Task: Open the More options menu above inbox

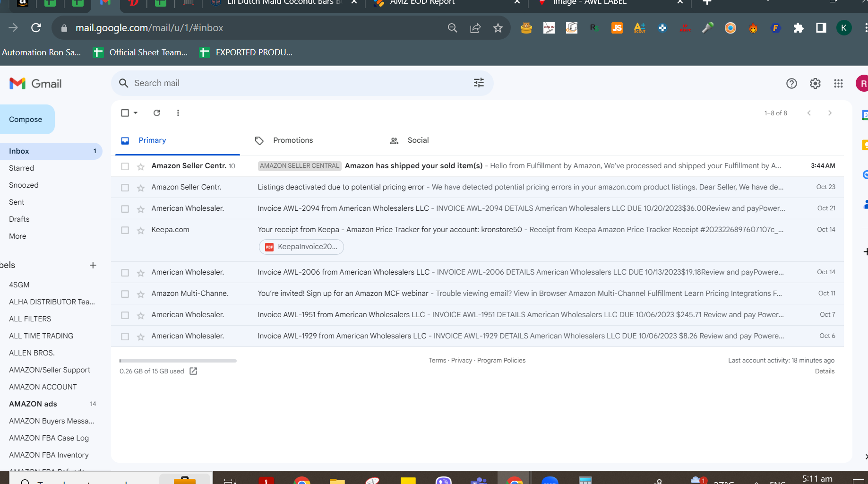Action: click(178, 113)
